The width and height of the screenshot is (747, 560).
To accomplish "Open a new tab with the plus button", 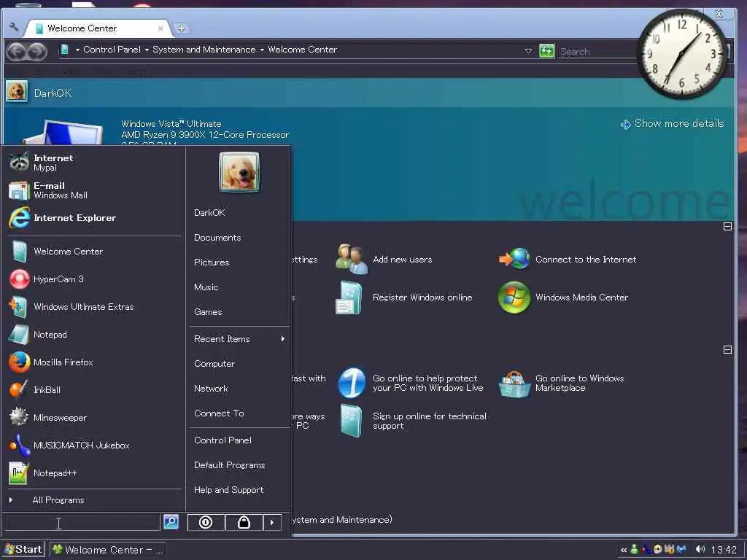I will pyautogui.click(x=182, y=28).
